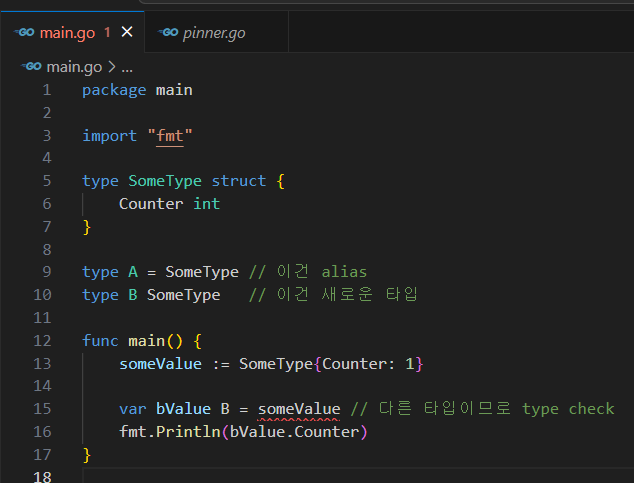Click the Go icon on main.go tab
This screenshot has width=634, height=483.
pos(24,33)
